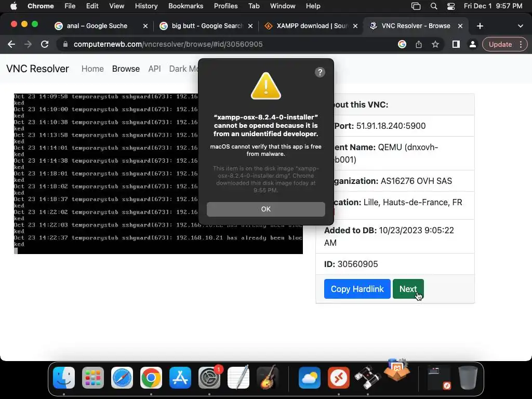This screenshot has height=399, width=532.
Task: Open Trash in the Dock
Action: click(x=468, y=378)
